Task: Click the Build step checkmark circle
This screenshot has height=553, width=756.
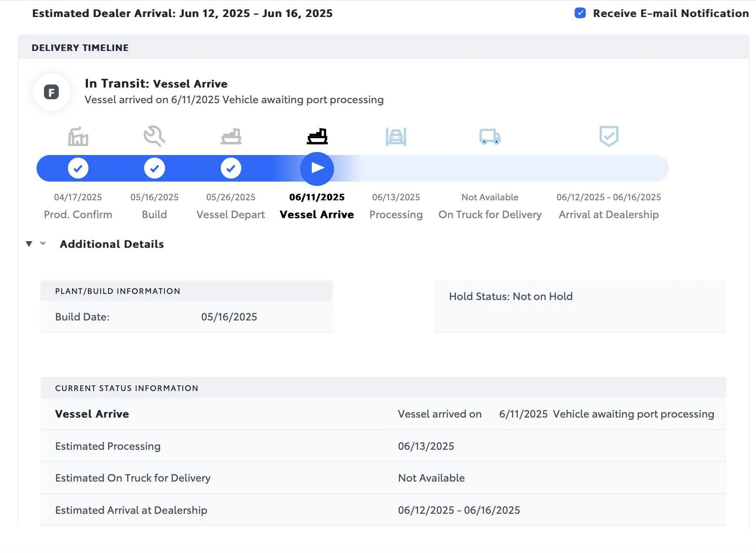Action: (x=154, y=169)
